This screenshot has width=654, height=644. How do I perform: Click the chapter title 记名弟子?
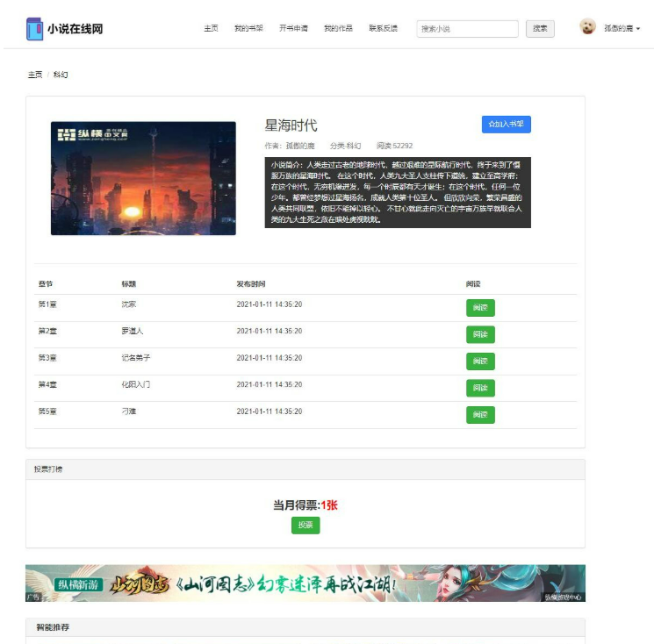pos(135,358)
